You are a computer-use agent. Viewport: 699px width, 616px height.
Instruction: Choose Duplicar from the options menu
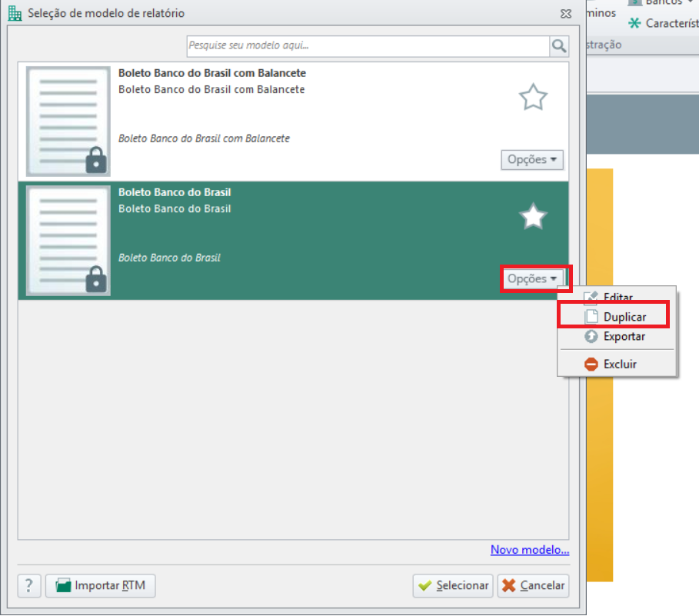(617, 317)
